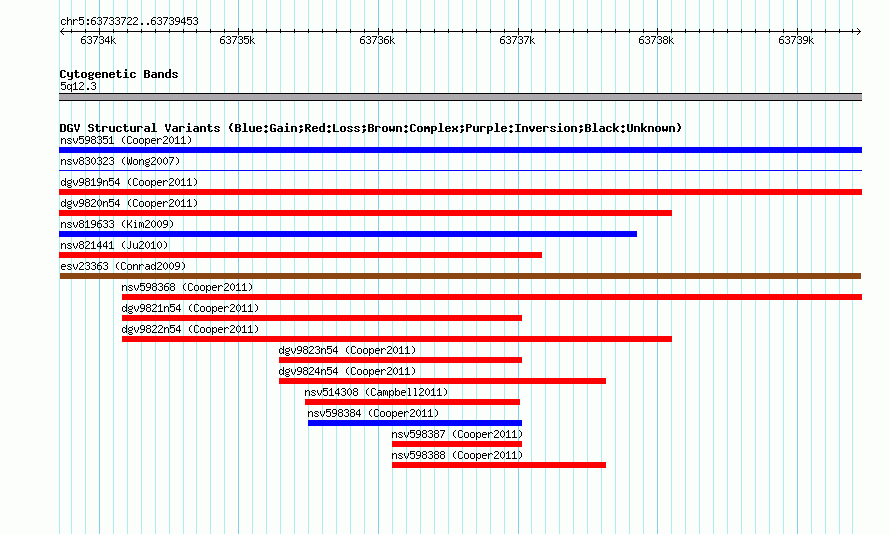This screenshot has width=890, height=534.
Task: Click the dgv9819n54 red loss bar
Action: point(460,192)
